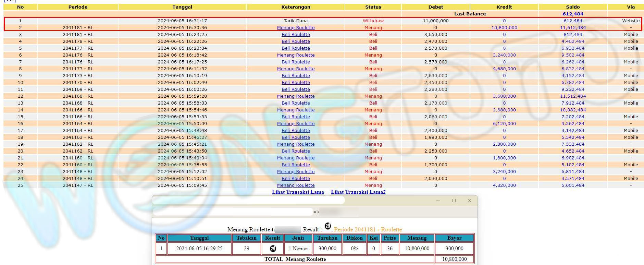Screen dimensions: 644x265
Task: Open Lihat Transaksi Lama link
Action: click(x=298, y=192)
